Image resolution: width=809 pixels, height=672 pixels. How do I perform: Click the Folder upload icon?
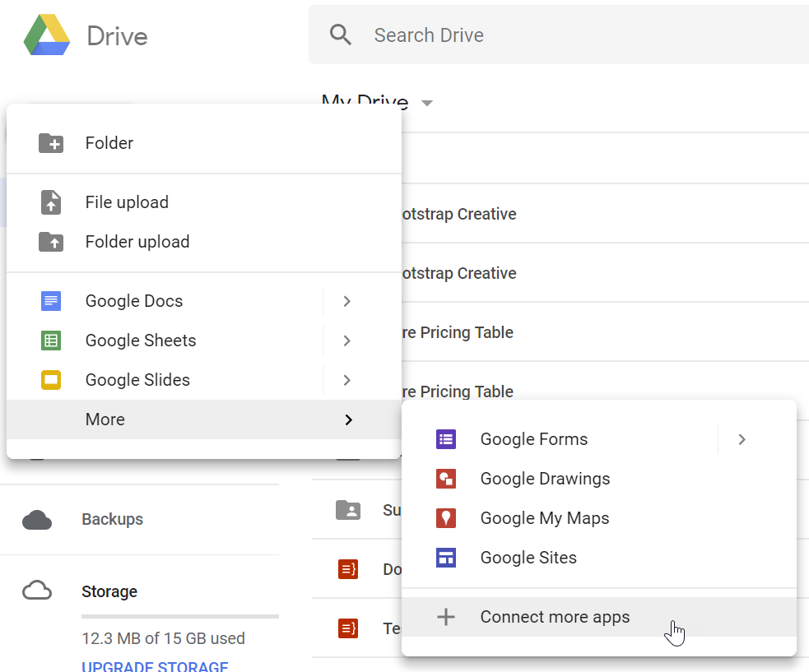pyautogui.click(x=51, y=241)
